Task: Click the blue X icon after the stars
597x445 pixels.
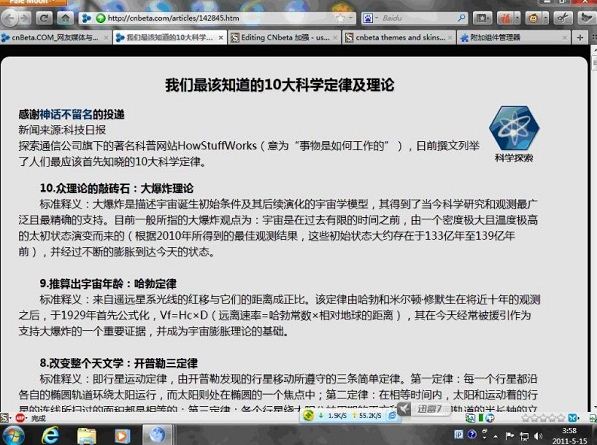Action: [572, 418]
